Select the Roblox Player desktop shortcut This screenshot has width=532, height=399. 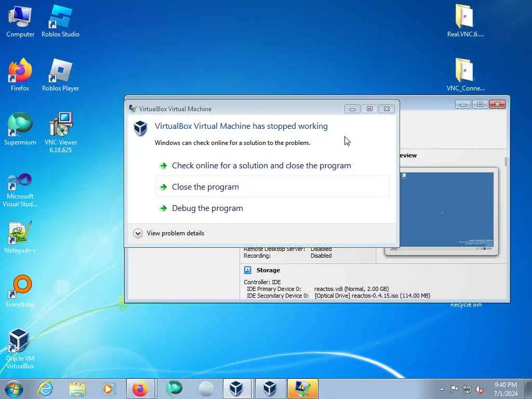pyautogui.click(x=60, y=75)
